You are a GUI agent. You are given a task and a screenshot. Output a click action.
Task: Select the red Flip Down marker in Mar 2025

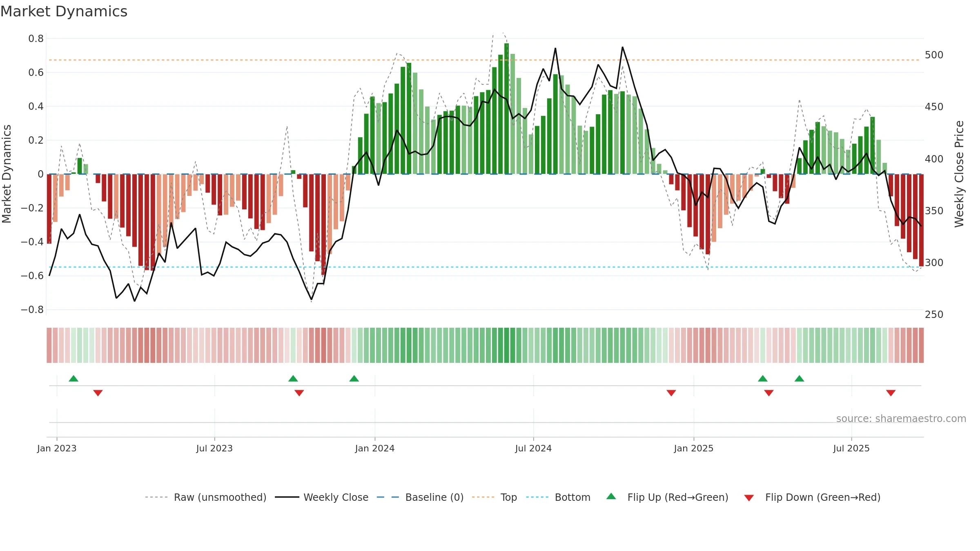coord(769,393)
